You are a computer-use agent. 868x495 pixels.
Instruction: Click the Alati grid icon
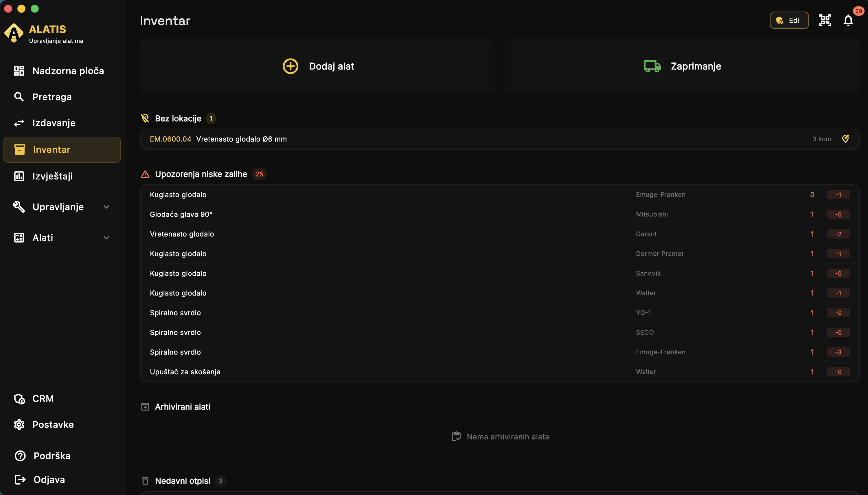(19, 237)
